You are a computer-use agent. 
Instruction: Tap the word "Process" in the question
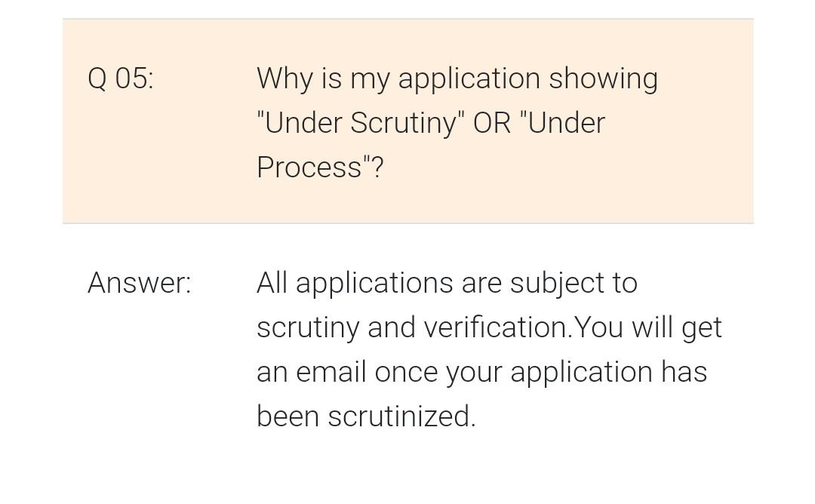coord(309,167)
